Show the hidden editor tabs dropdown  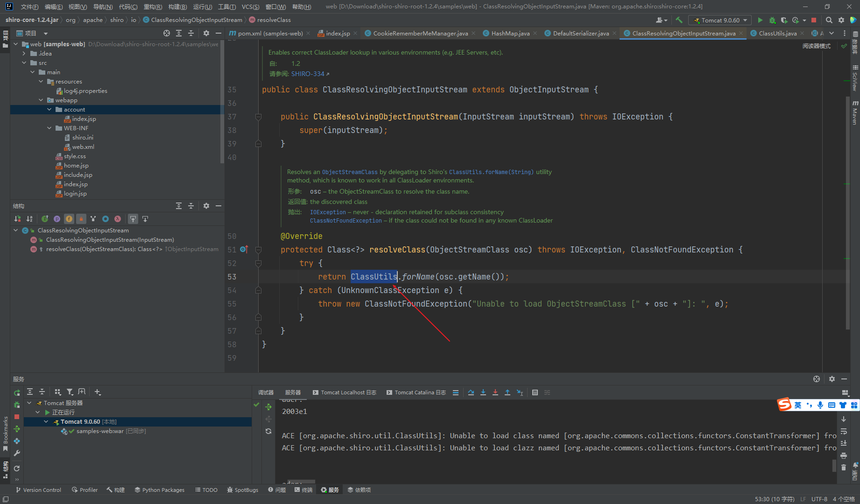pyautogui.click(x=832, y=33)
